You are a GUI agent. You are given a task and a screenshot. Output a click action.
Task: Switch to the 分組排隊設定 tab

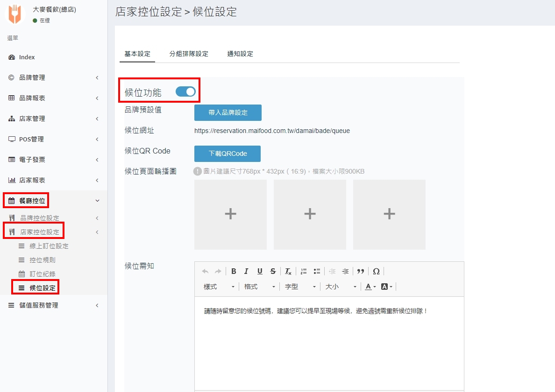189,54
